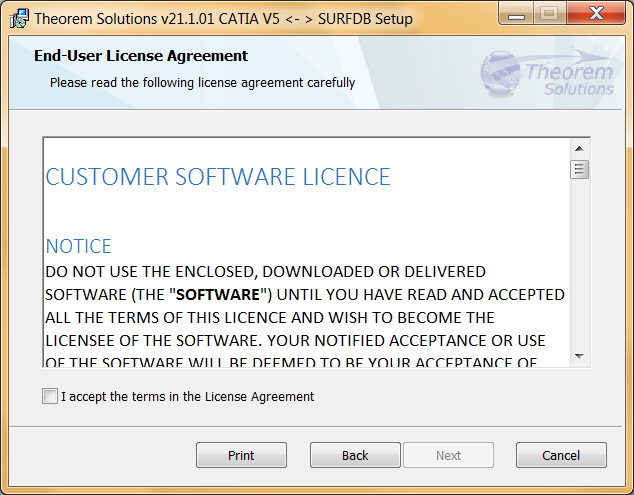Click the bold SOFTWARE word in the license
The width and height of the screenshot is (634, 495).
tap(218, 295)
